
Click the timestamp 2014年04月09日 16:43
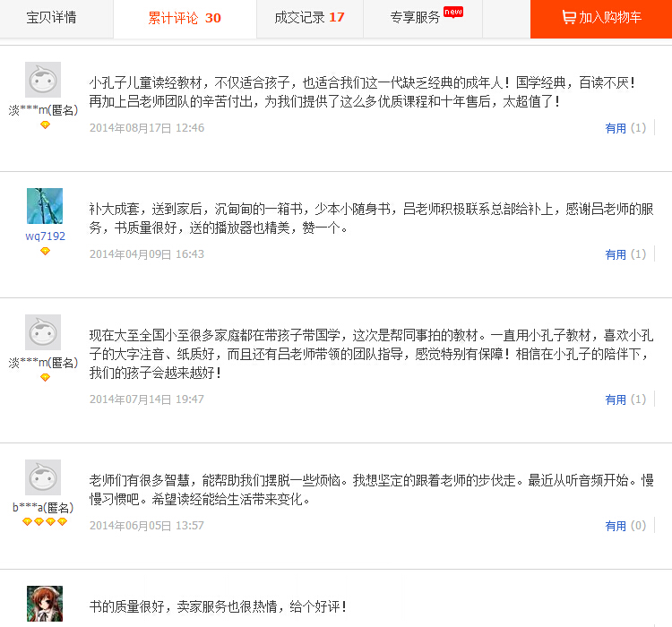pyautogui.click(x=147, y=254)
